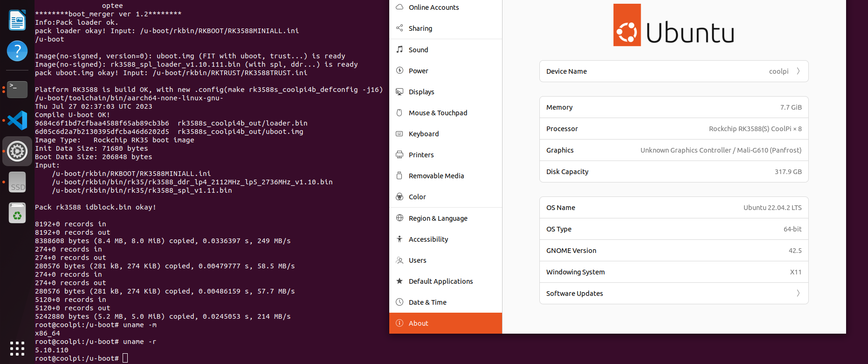Click the Date & Time clock icon
The image size is (868, 364).
[x=400, y=302]
